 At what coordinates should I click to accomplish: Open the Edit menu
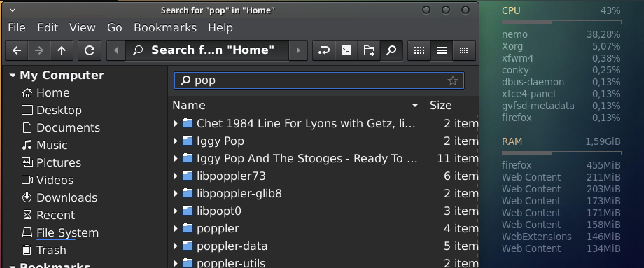coord(48,27)
